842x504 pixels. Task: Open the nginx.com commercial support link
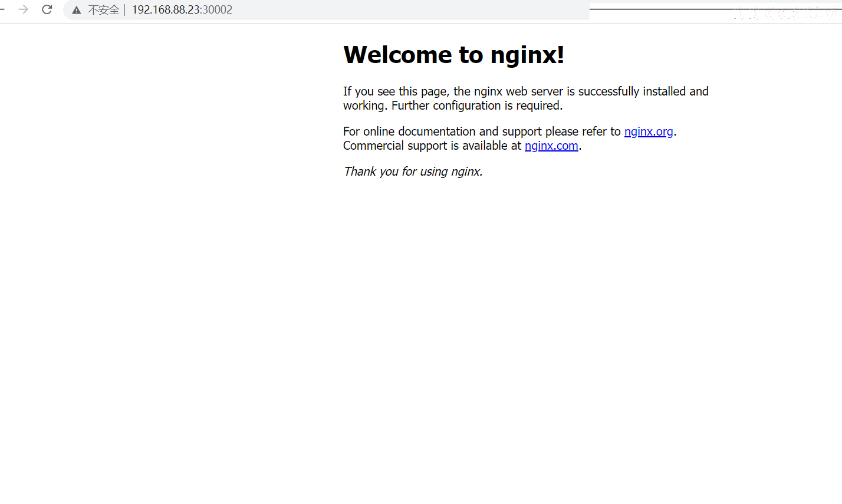[x=551, y=146]
